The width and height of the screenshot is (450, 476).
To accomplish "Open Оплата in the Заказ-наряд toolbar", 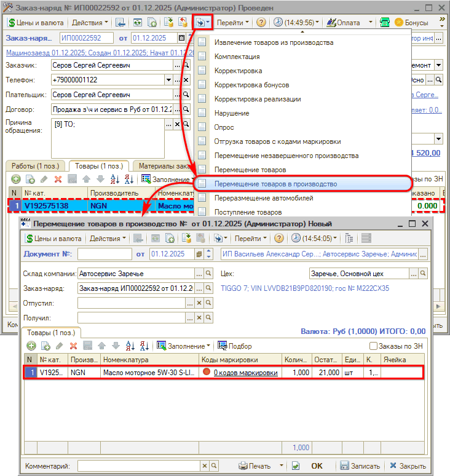I will click(344, 23).
